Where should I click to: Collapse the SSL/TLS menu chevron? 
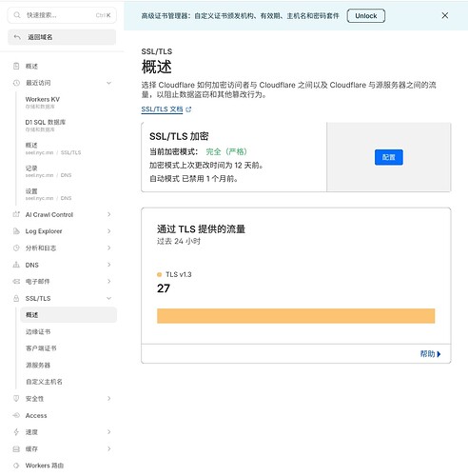[x=108, y=298]
